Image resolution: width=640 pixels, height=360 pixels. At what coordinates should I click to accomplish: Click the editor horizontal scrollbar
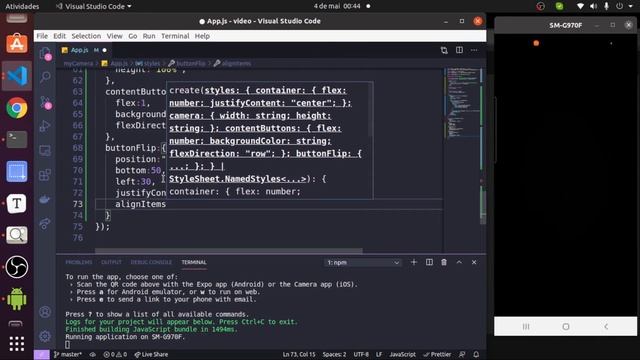pyautogui.click(x=229, y=251)
